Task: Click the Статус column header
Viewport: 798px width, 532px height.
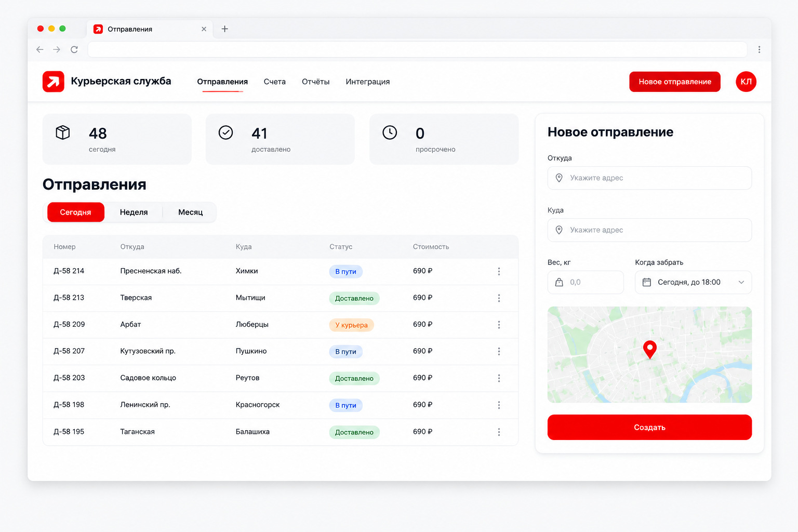Action: tap(341, 247)
